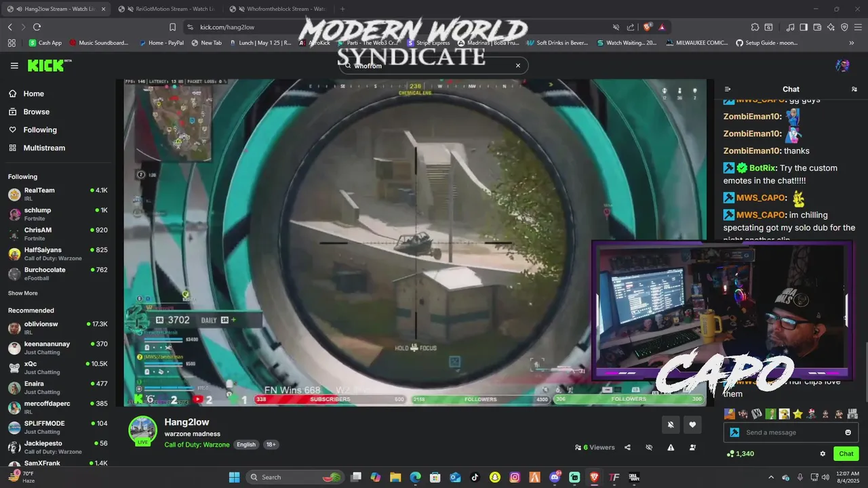This screenshot has width=868, height=488.
Task: Open xQc recommended channel
Action: (x=58, y=367)
